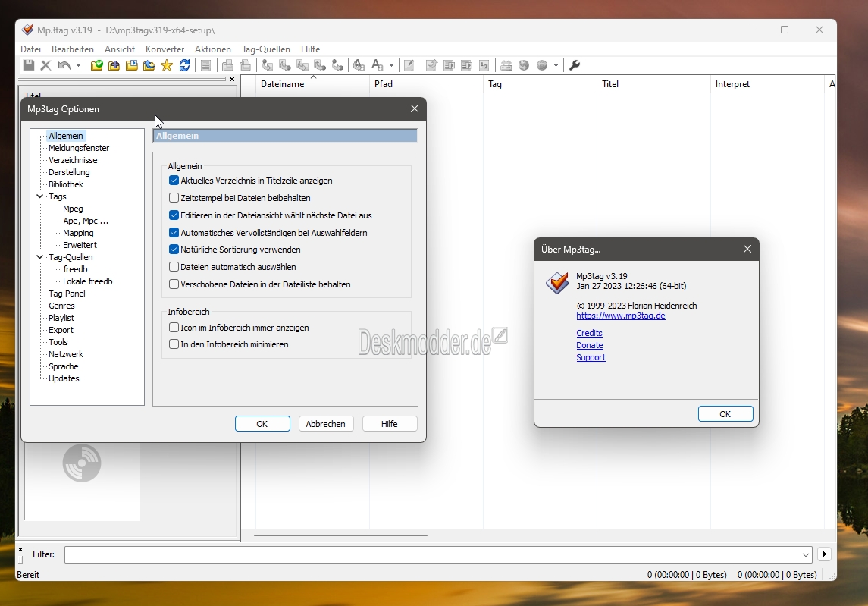
Task: Select Darstellung in the options tree
Action: 69,172
